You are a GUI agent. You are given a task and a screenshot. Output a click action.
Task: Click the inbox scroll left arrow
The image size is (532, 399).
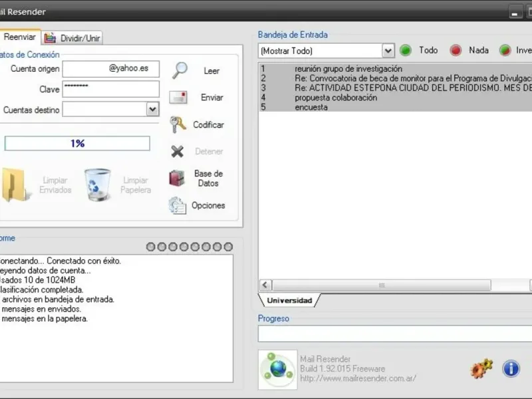[265, 285]
